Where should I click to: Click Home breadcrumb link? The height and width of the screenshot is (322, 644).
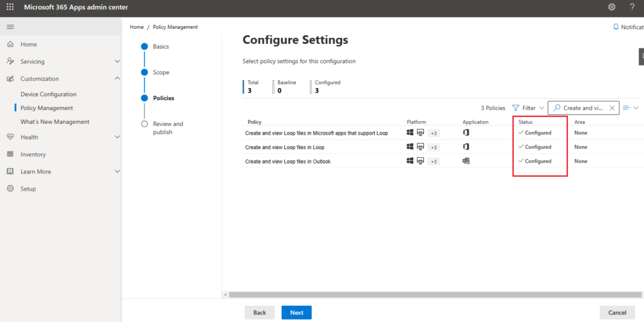point(136,27)
